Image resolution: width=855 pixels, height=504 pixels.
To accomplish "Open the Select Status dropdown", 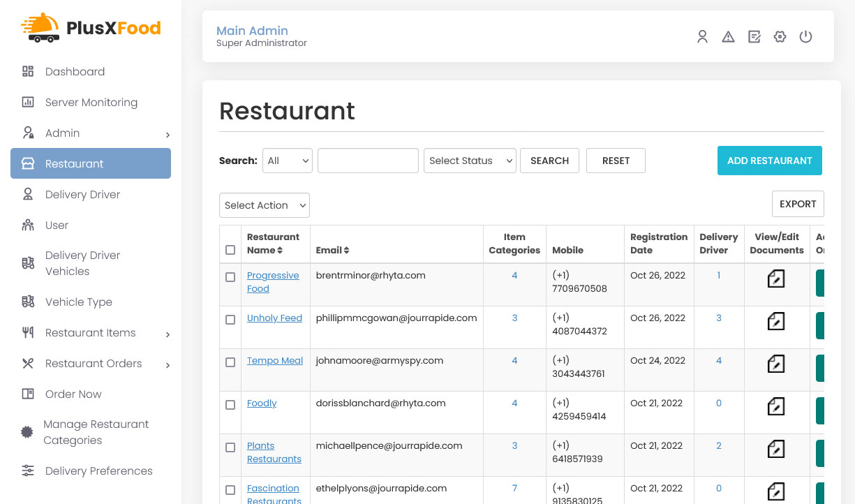I will pyautogui.click(x=470, y=161).
